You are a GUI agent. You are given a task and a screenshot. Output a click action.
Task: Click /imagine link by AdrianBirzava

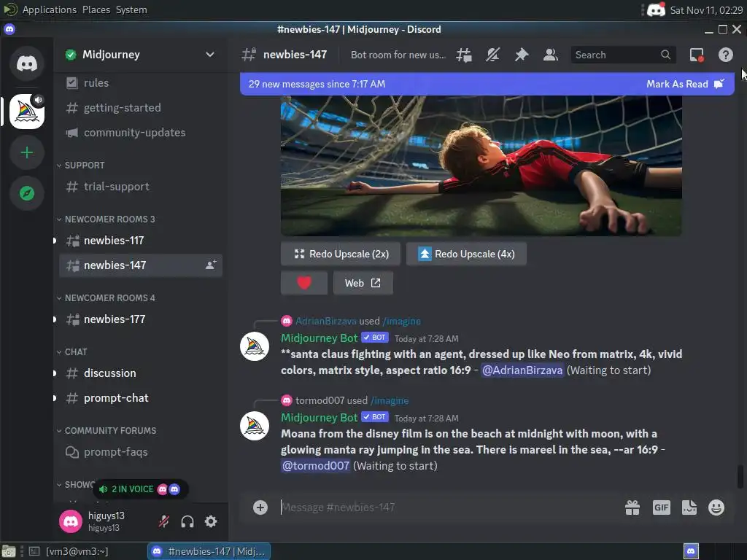click(x=402, y=321)
